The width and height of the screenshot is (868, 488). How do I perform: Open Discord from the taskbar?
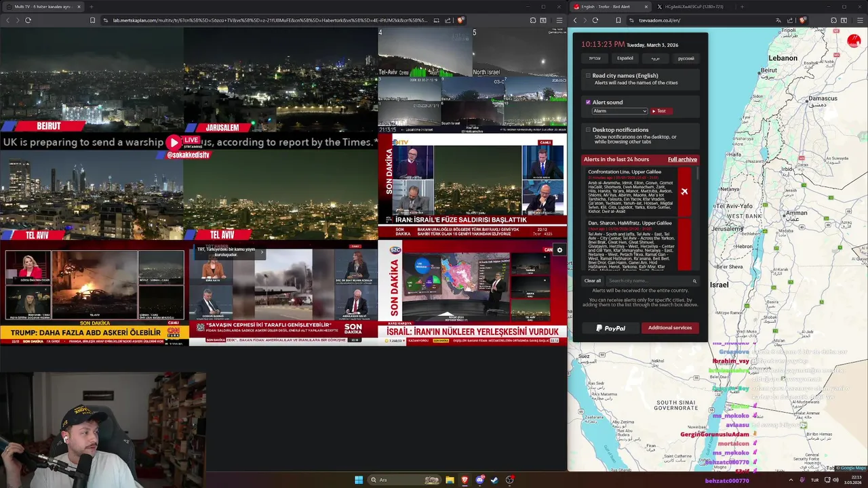(479, 480)
